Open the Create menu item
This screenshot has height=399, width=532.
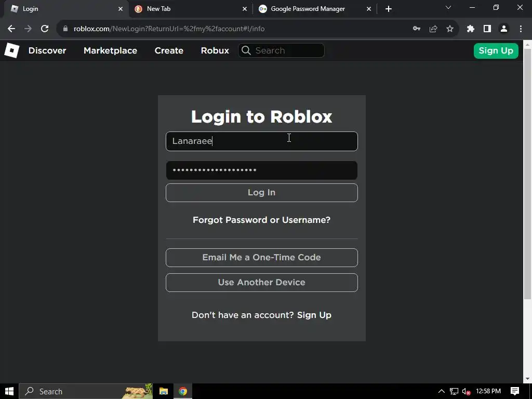[x=169, y=50]
